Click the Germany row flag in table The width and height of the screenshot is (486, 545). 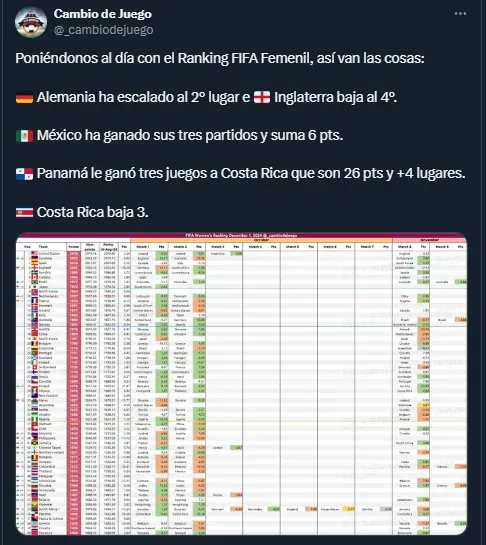34,259
